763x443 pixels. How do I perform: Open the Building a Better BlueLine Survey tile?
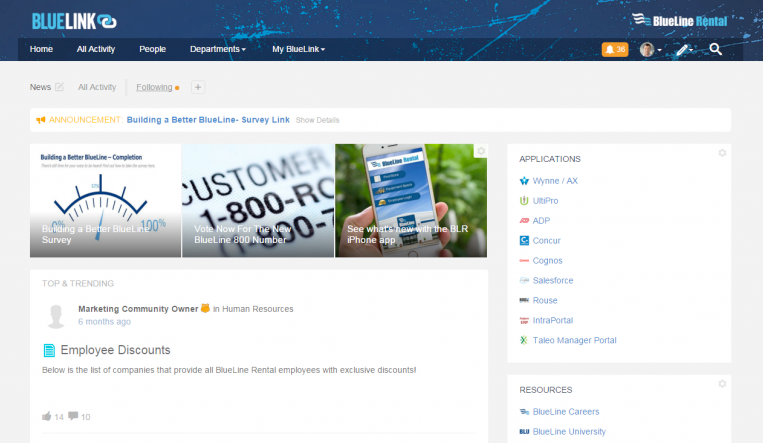click(105, 201)
